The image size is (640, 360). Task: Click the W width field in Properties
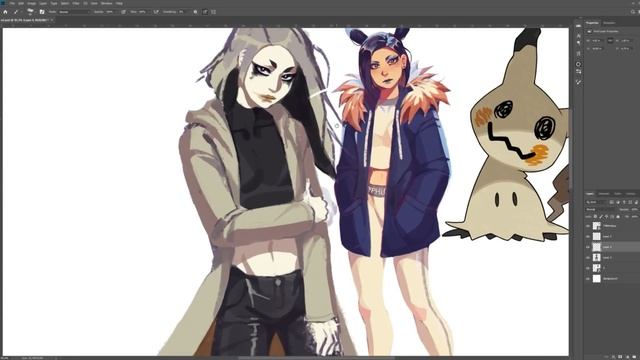point(598,40)
